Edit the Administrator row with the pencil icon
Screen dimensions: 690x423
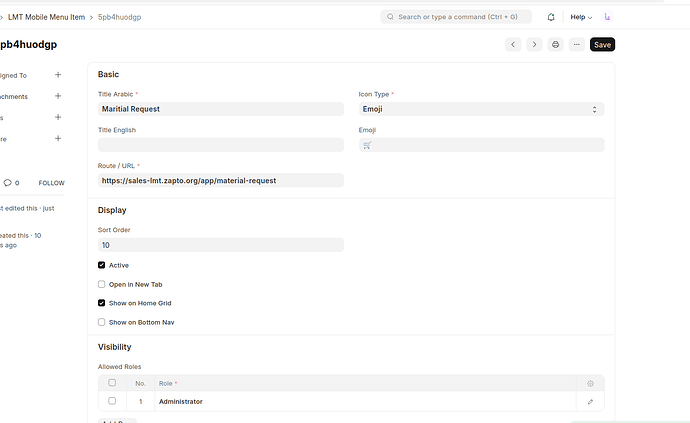coord(590,401)
